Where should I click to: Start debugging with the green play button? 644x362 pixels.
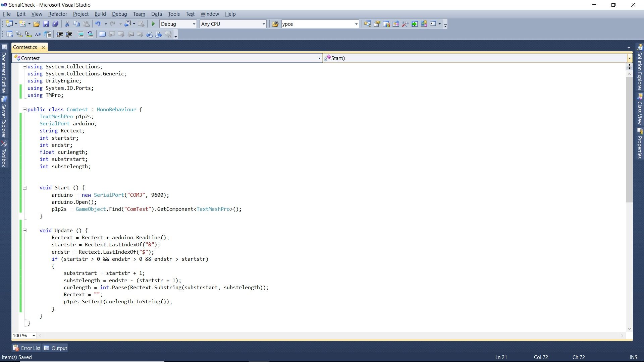pos(153,23)
